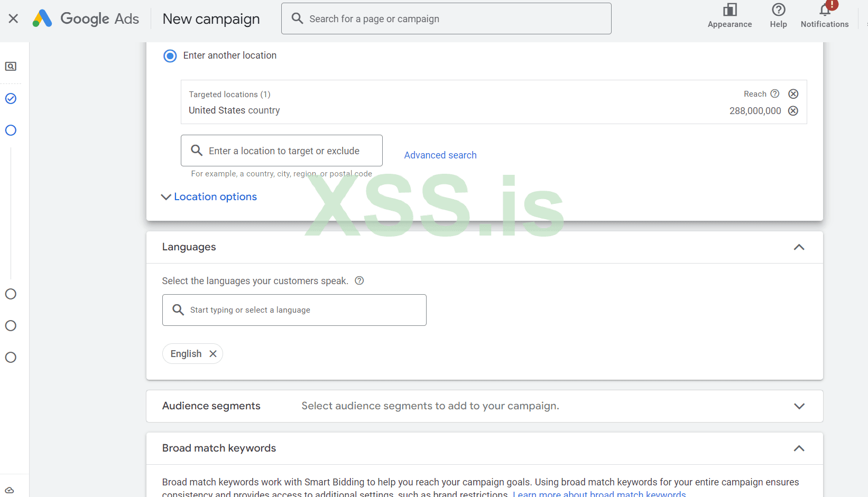Click the languages help question mark icon
The width and height of the screenshot is (868, 497).
pos(359,281)
